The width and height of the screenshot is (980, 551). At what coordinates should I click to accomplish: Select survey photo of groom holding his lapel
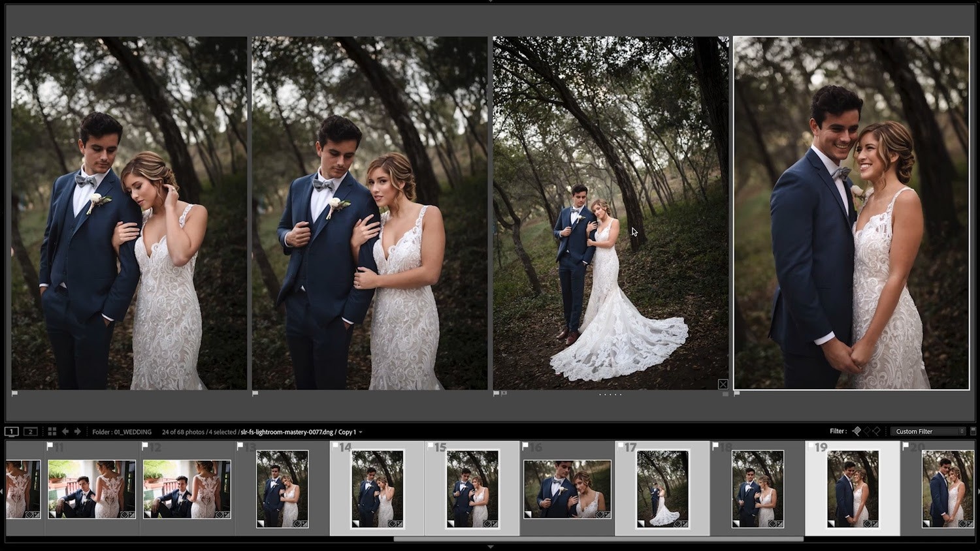click(x=370, y=213)
